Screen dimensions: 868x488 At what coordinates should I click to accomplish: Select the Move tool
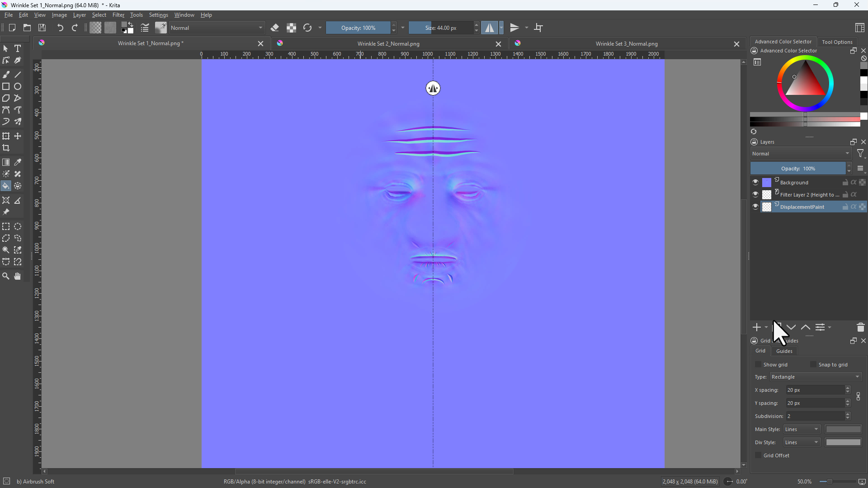[18, 136]
